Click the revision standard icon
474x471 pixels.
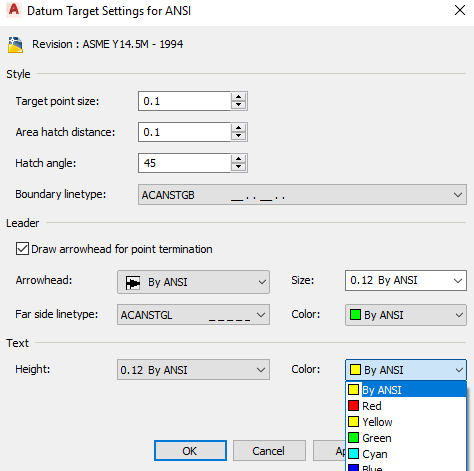point(15,45)
